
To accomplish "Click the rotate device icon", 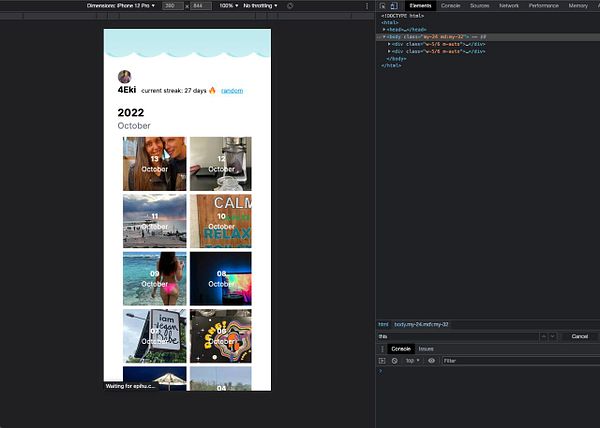I will pos(290,6).
